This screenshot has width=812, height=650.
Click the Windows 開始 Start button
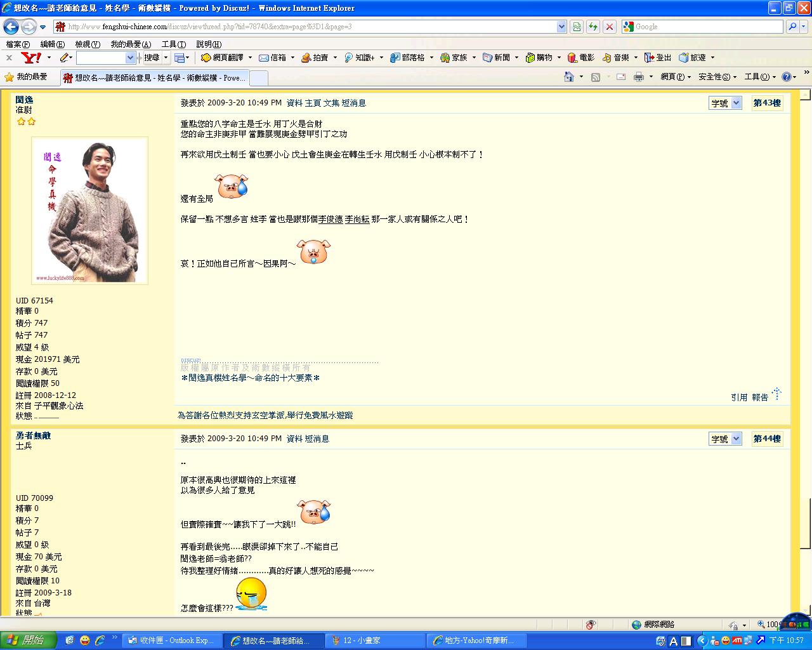pyautogui.click(x=29, y=640)
